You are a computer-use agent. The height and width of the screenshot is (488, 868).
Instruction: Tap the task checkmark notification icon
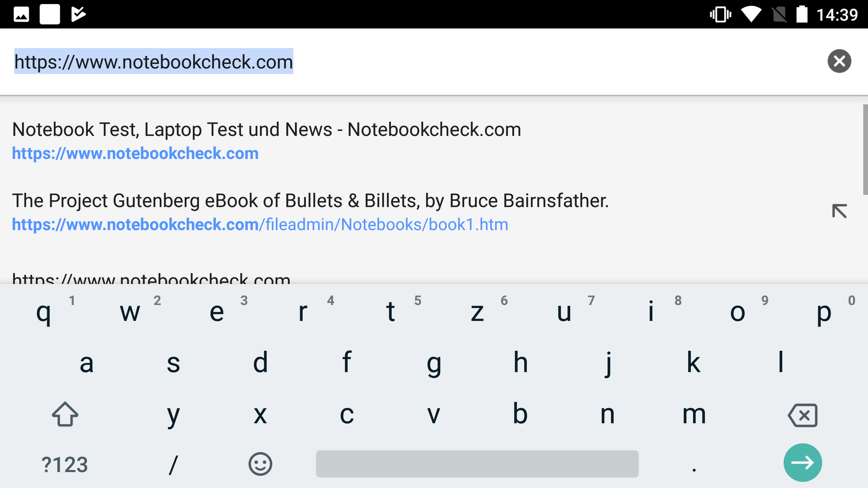78,14
